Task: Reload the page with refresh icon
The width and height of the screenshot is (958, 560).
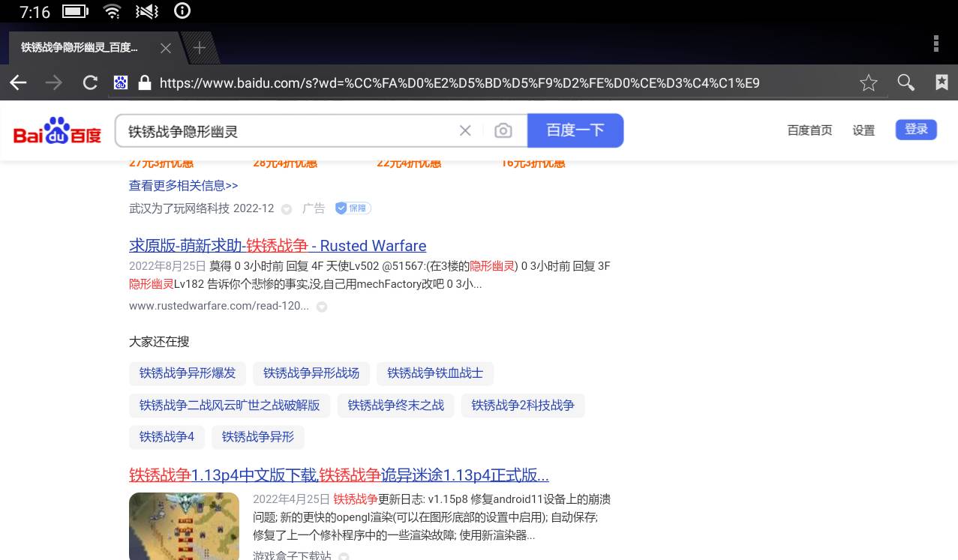Action: click(90, 82)
